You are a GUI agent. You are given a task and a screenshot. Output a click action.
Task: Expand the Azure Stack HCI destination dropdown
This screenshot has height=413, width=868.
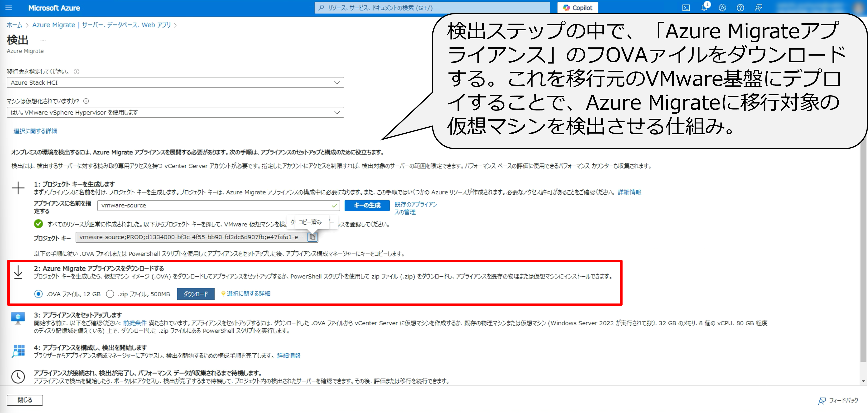click(175, 83)
